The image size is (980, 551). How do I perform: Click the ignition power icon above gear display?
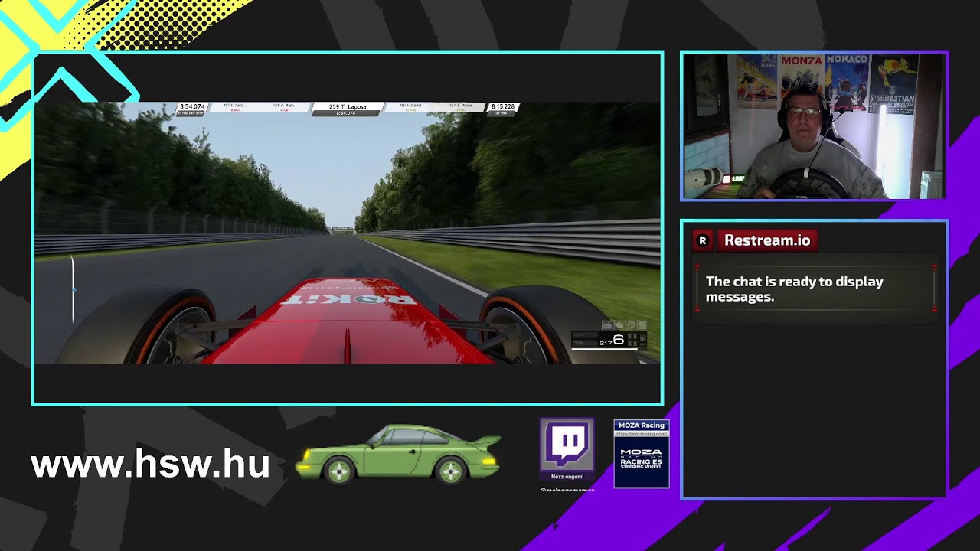pyautogui.click(x=631, y=325)
